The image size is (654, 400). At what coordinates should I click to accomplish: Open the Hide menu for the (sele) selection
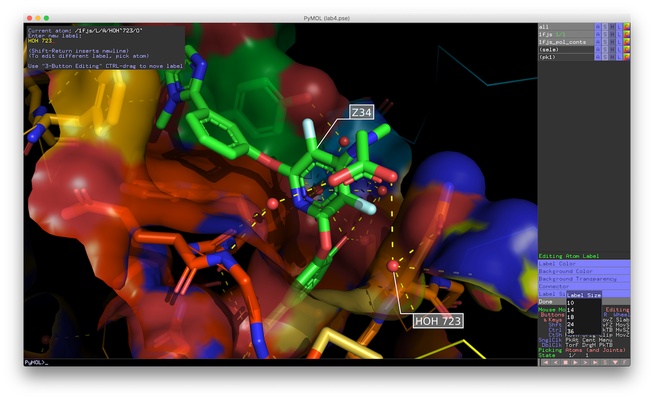point(612,50)
